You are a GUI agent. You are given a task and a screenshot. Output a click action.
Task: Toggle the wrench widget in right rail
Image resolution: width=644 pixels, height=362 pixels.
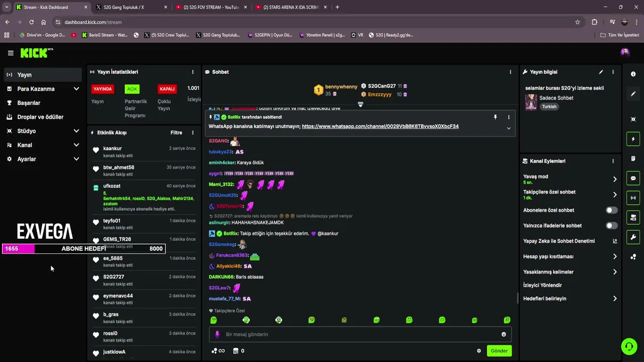tap(633, 237)
